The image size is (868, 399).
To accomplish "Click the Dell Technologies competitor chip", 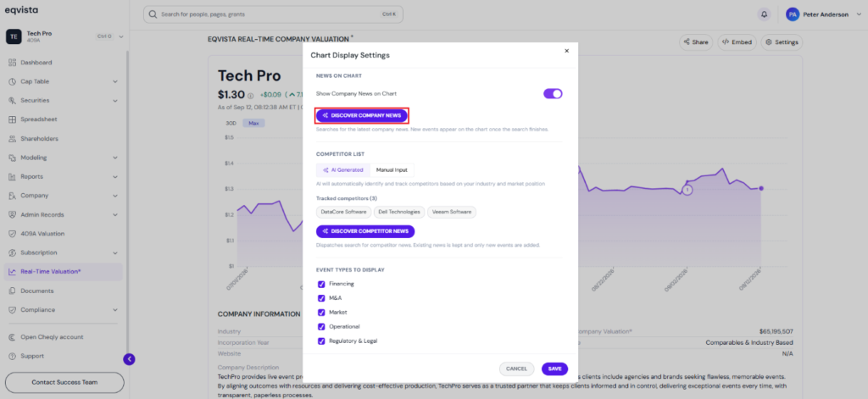I will (399, 212).
